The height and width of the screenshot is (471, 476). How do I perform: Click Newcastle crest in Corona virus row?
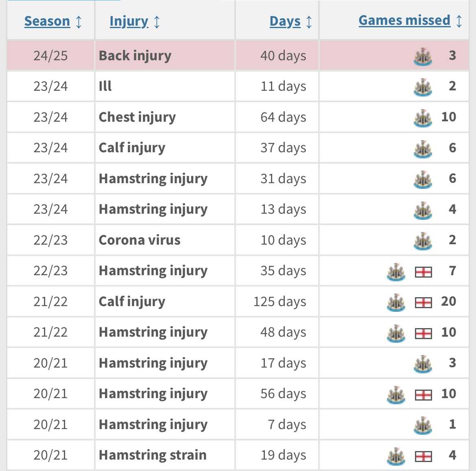[x=423, y=241]
